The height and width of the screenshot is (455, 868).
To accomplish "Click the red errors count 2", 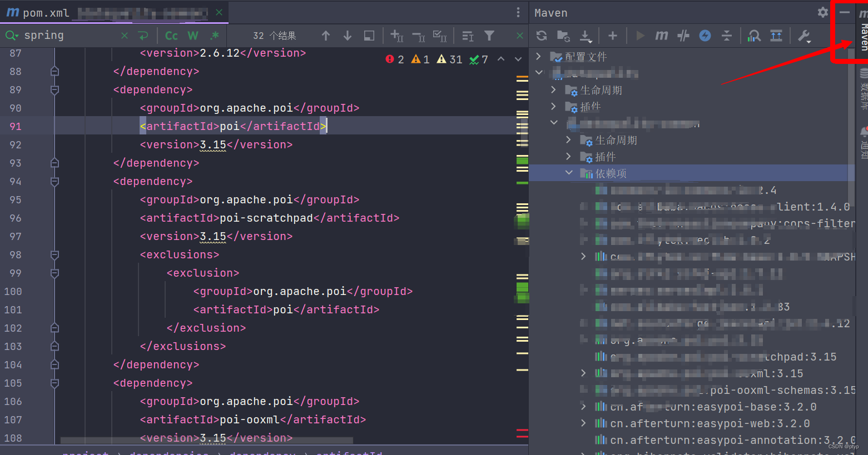I will click(395, 59).
